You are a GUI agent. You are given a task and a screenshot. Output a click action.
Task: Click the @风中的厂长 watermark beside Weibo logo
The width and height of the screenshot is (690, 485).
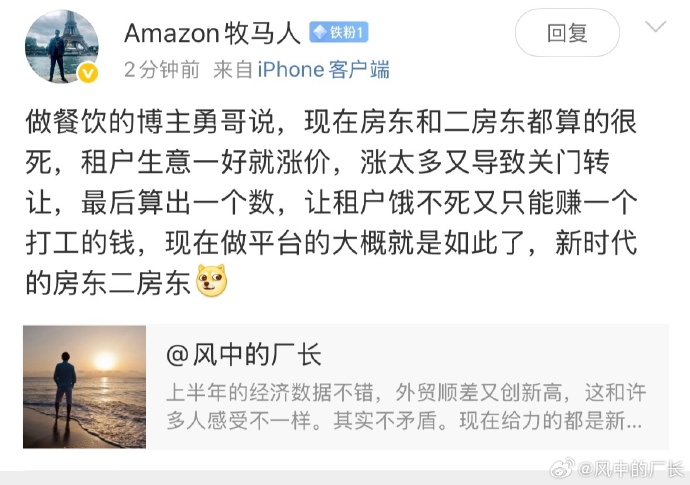click(632, 468)
